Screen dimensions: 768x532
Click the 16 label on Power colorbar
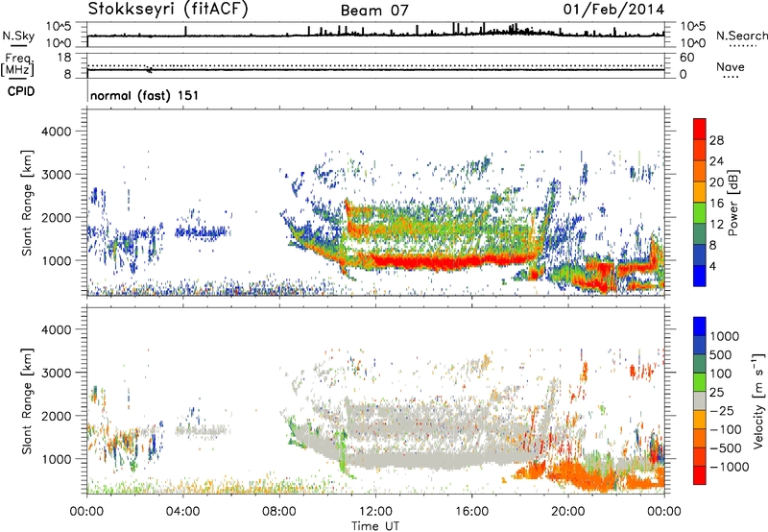pos(716,204)
